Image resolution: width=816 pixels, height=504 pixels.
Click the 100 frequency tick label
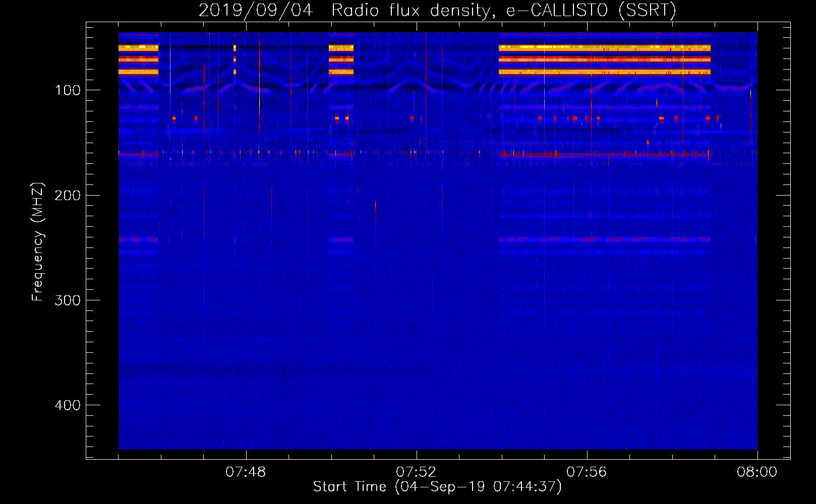[68, 90]
